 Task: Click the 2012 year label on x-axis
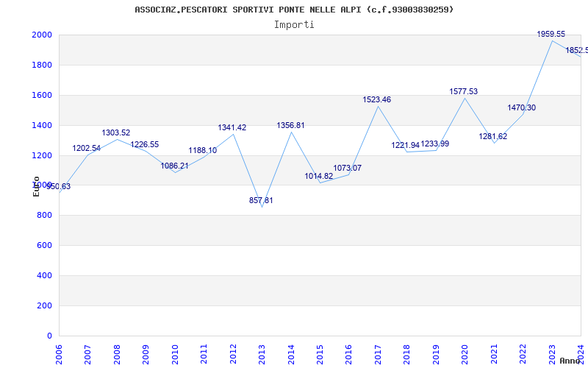click(233, 355)
